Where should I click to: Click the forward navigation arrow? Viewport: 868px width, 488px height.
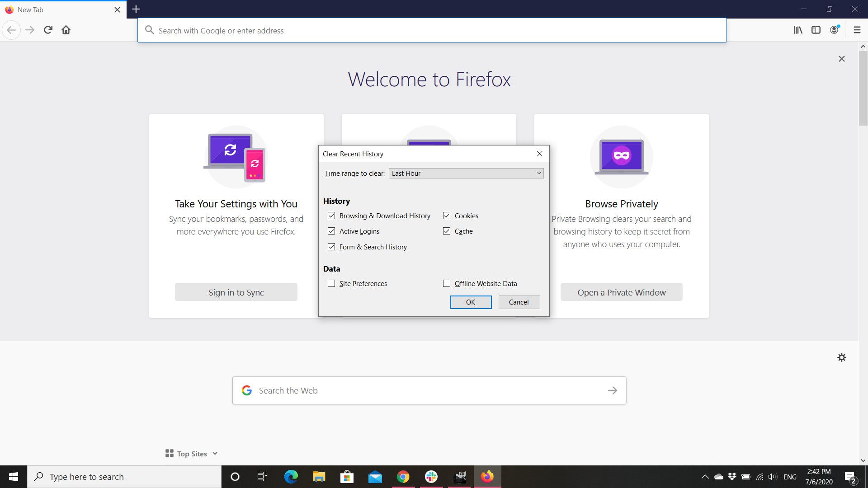[30, 30]
